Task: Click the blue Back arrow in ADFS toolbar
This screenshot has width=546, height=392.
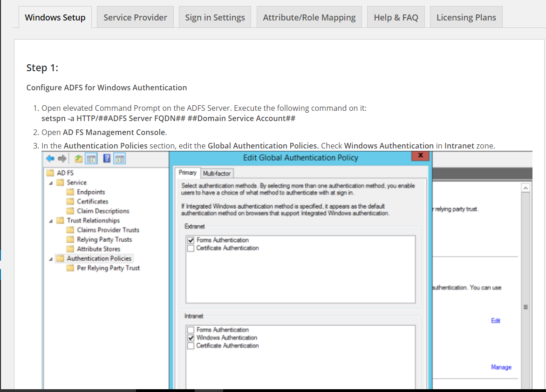Action: tap(50, 159)
